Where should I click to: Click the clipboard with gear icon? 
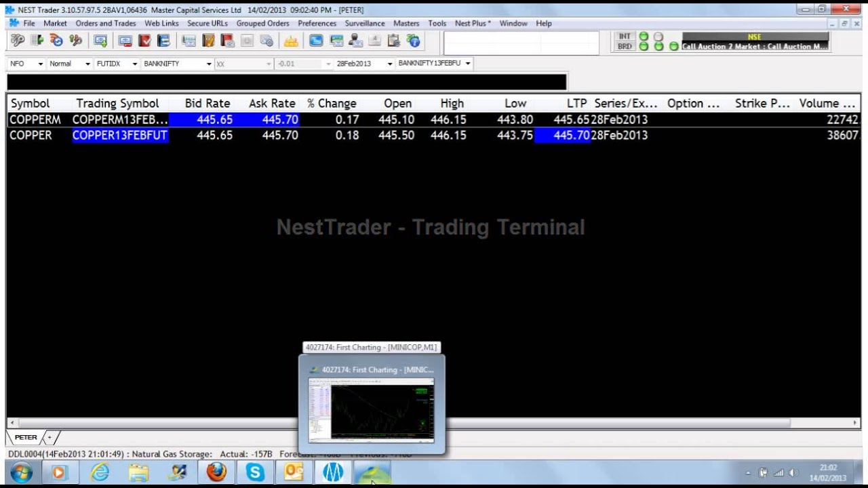tap(393, 41)
